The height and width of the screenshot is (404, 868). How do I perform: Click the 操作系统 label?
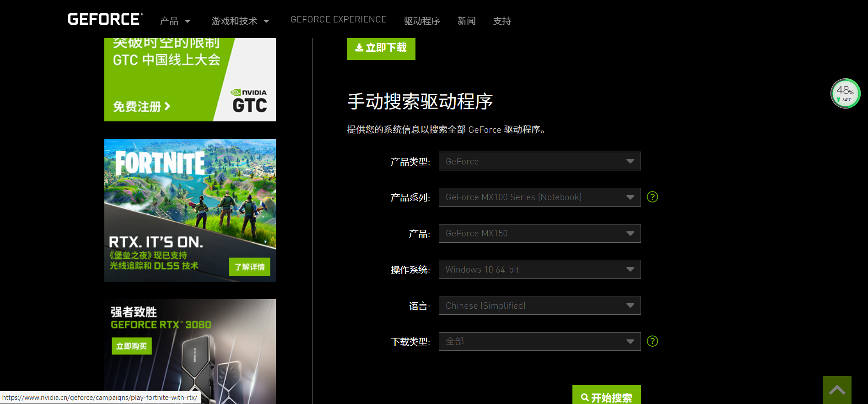(x=410, y=270)
